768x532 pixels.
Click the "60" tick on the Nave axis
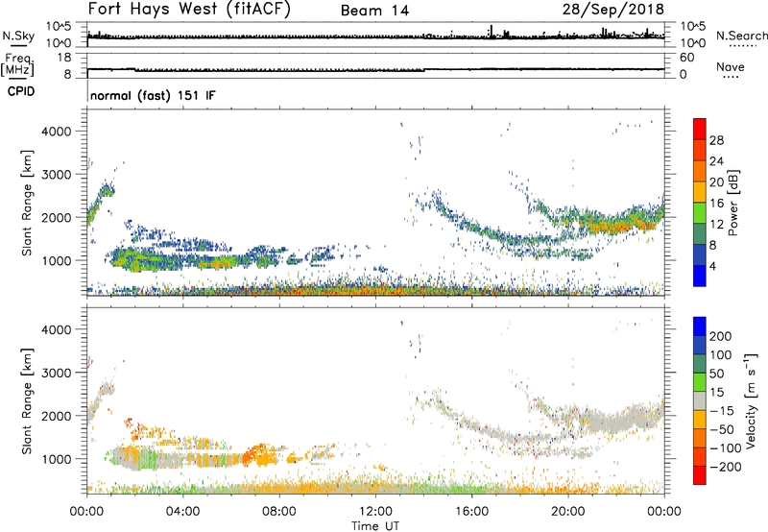(x=686, y=58)
